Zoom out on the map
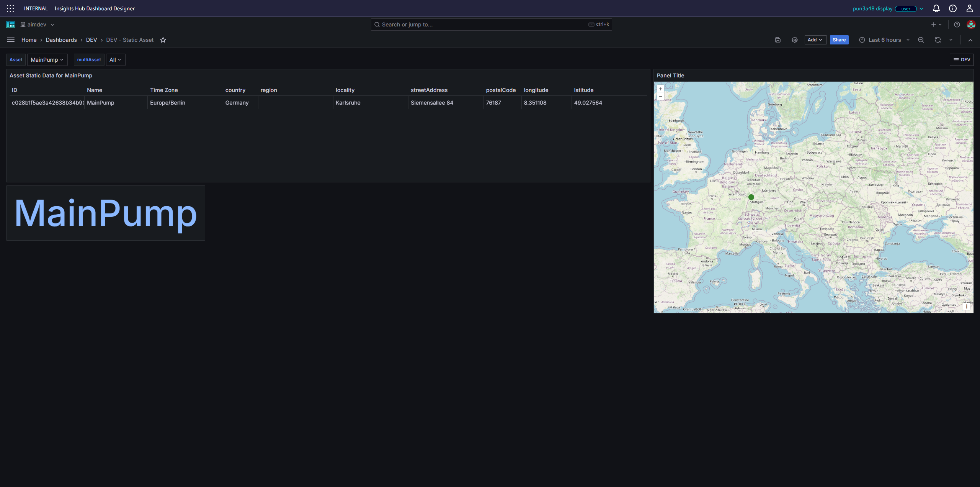This screenshot has height=487, width=980. 660,96
